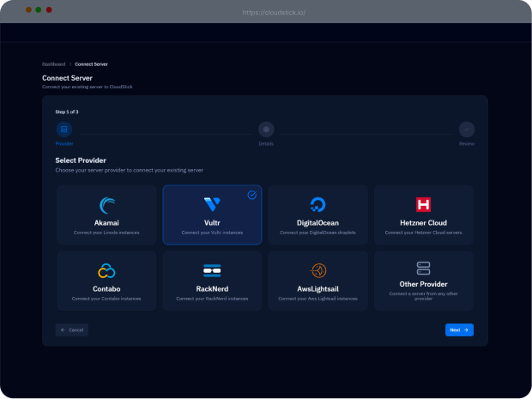Select the Contabo card title

[106, 289]
